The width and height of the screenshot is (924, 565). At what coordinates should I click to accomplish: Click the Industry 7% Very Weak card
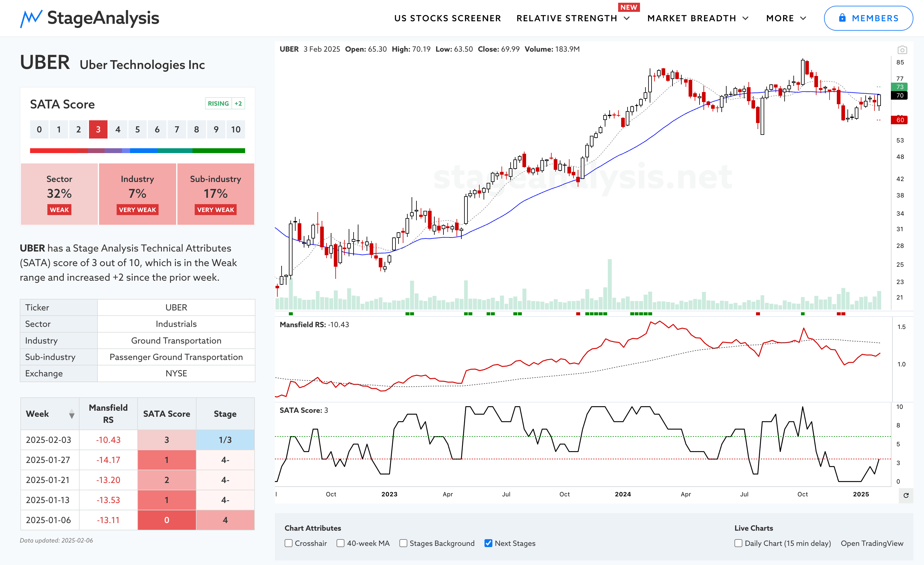click(x=137, y=194)
